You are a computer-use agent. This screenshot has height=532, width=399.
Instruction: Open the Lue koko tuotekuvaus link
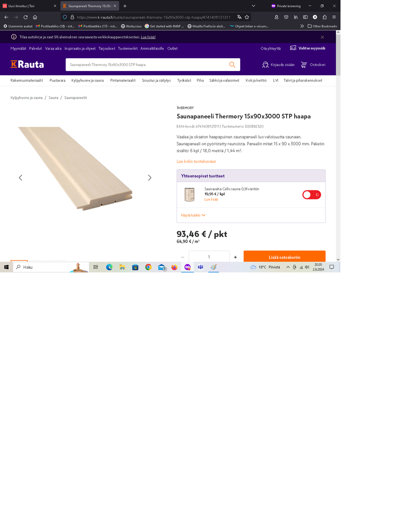point(196,161)
